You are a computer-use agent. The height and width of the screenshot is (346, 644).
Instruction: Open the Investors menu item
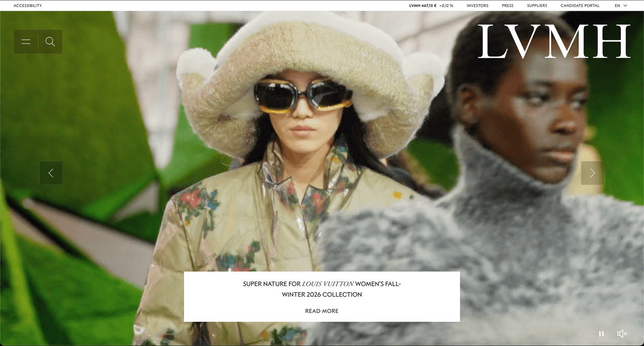[477, 5]
